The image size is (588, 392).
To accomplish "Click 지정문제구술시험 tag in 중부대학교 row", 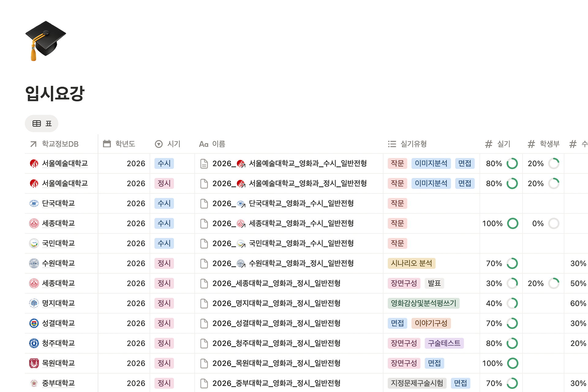I will pyautogui.click(x=417, y=383).
